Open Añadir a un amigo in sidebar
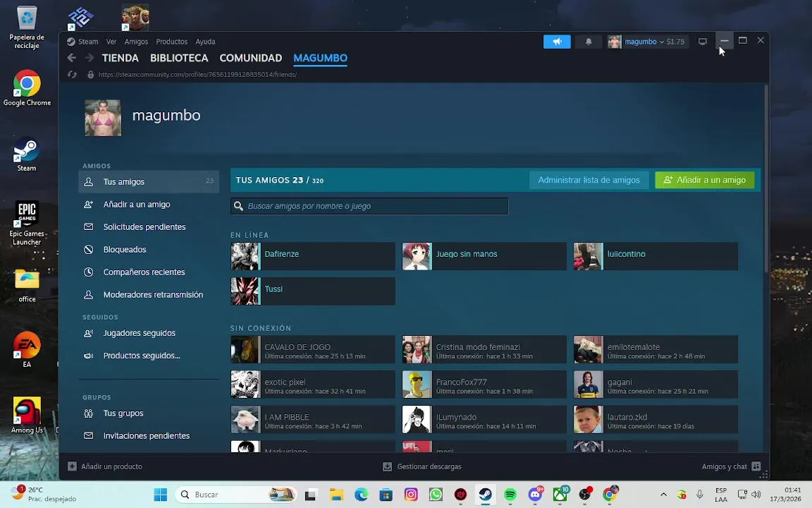 click(149, 204)
